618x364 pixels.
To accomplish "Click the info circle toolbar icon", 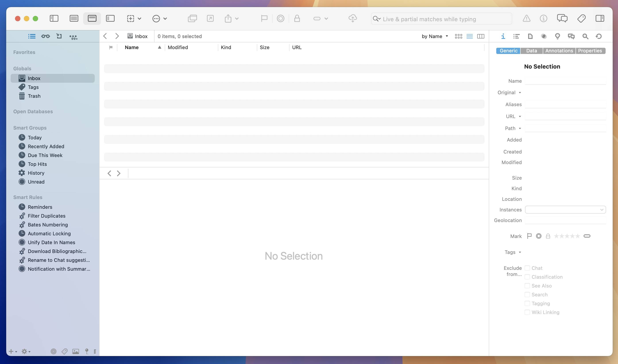I will click(543, 18).
